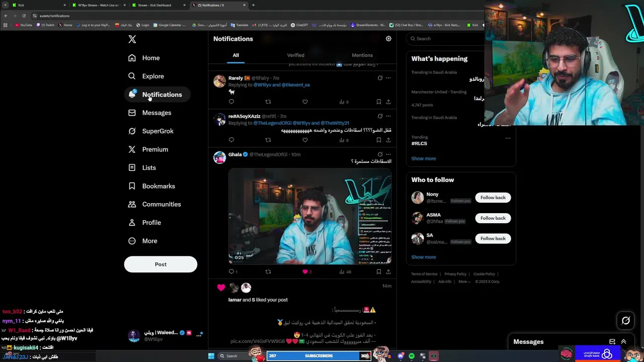Click the X logo in sidebar
Viewport: 644px width, 362px height.
point(132,39)
